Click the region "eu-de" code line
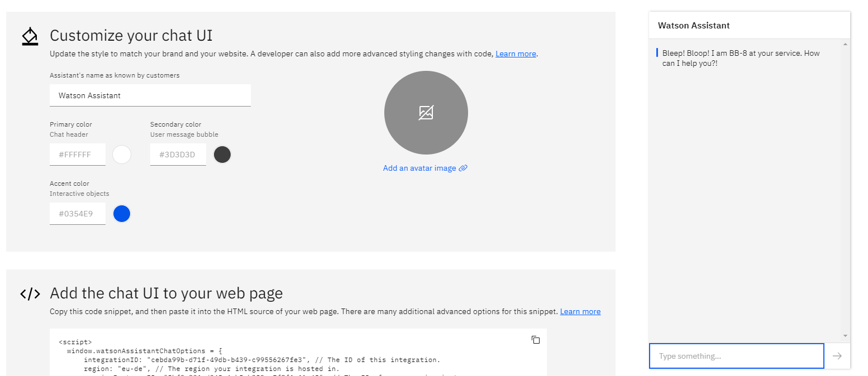The height and width of the screenshot is (376, 868). (x=212, y=369)
